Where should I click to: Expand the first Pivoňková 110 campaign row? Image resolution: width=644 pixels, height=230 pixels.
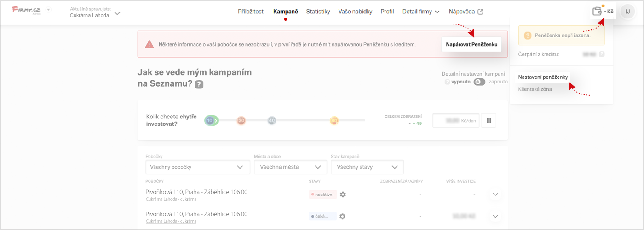pos(495,195)
